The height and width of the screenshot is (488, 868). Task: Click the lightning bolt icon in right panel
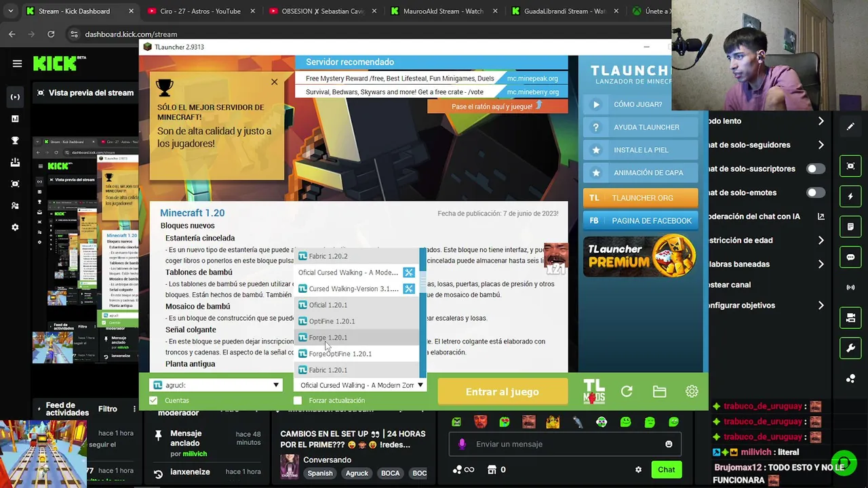pos(850,197)
